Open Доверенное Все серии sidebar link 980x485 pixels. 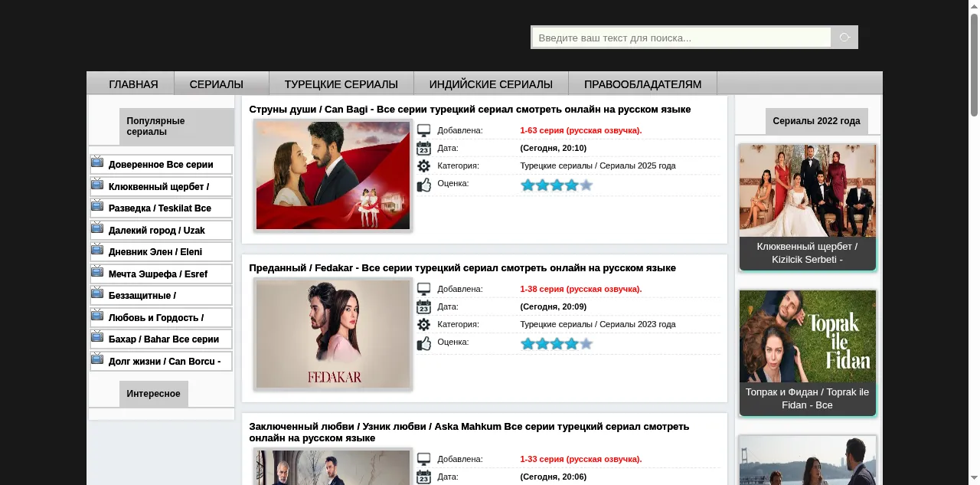pos(162,165)
